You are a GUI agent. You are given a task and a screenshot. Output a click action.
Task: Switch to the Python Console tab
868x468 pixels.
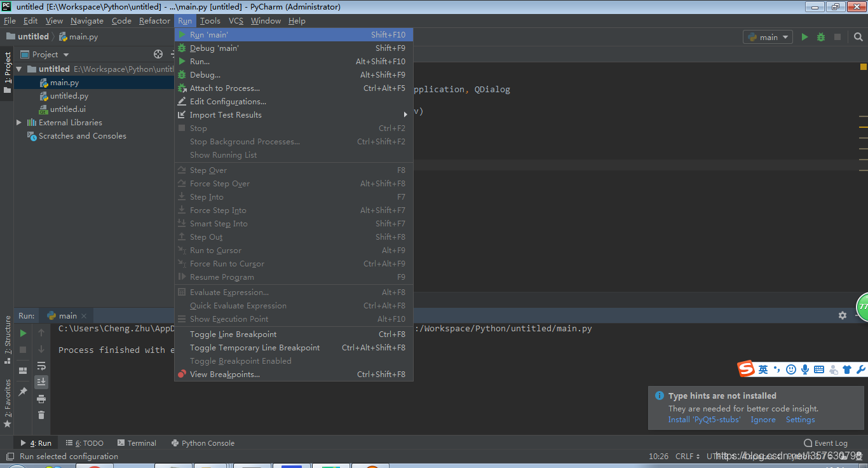(203, 443)
